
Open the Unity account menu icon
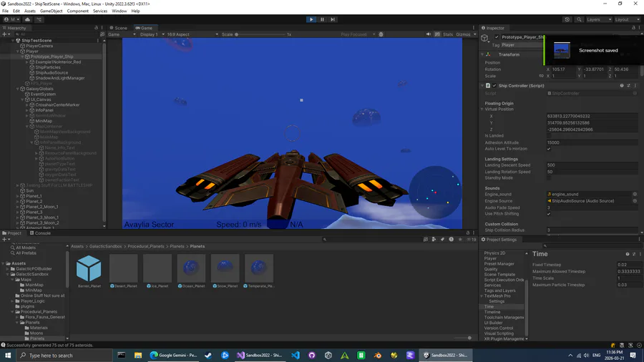click(x=10, y=19)
